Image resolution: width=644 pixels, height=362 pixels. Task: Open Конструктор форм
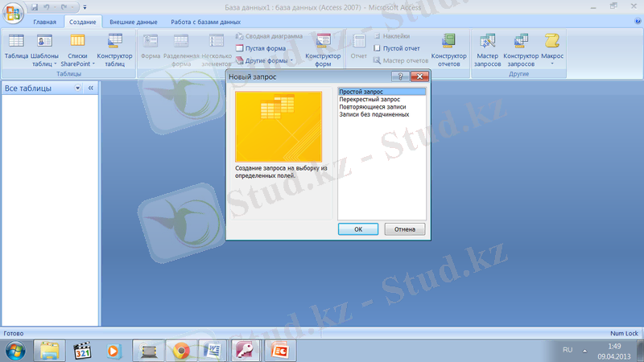(x=323, y=50)
